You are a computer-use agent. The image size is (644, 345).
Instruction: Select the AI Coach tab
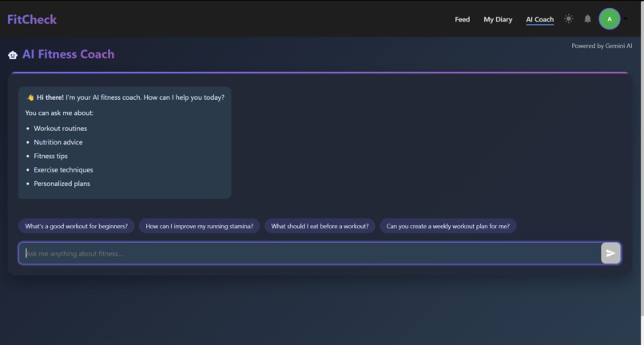click(x=539, y=19)
